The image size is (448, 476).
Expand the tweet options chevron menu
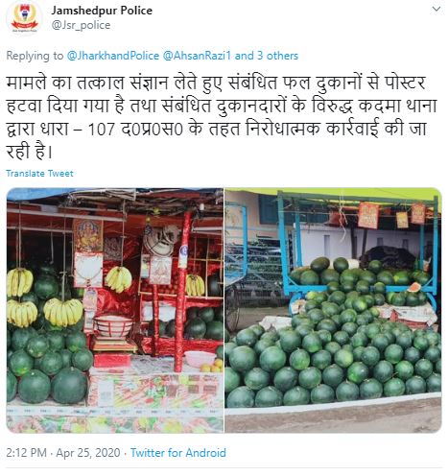(x=436, y=10)
